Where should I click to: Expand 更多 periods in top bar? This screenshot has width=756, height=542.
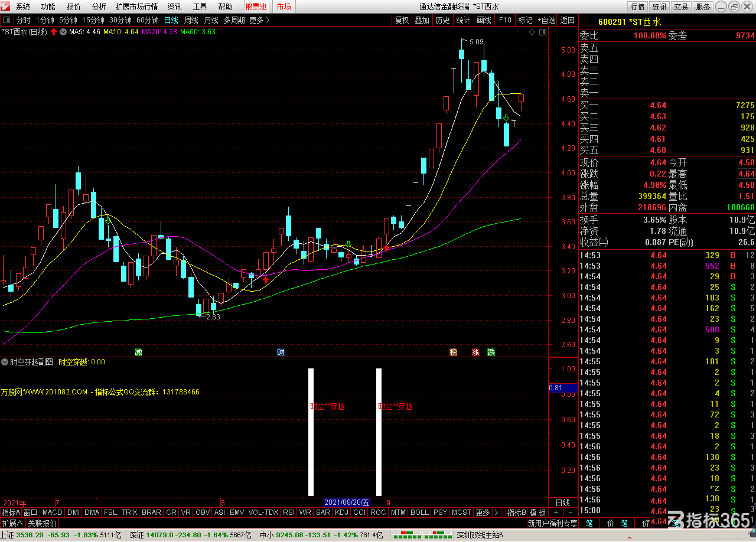coord(259,20)
